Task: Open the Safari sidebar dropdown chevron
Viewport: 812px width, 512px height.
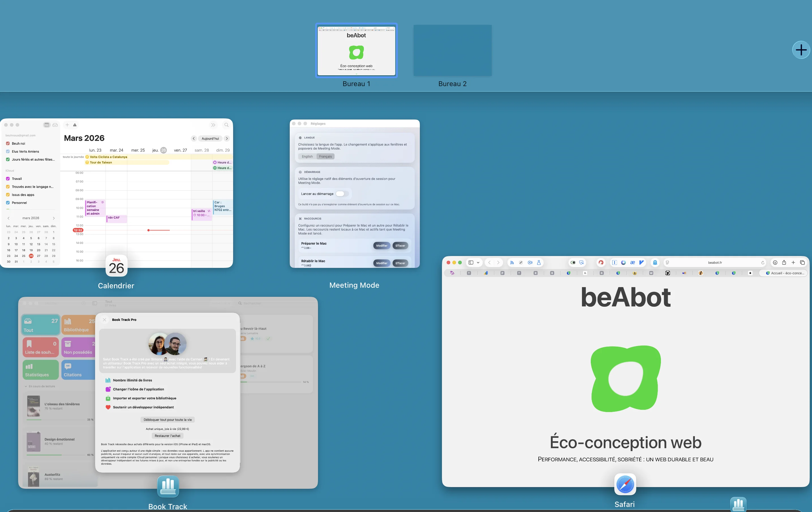Action: tap(478, 263)
